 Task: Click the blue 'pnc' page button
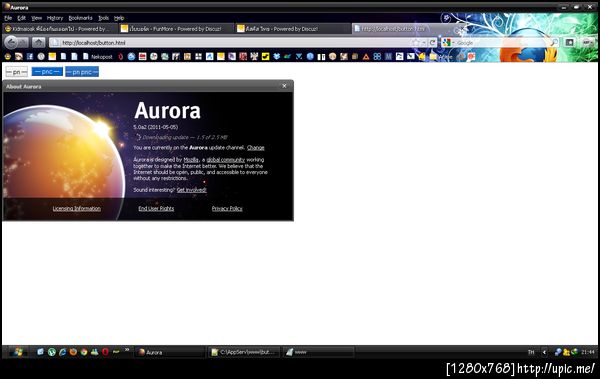tap(47, 72)
